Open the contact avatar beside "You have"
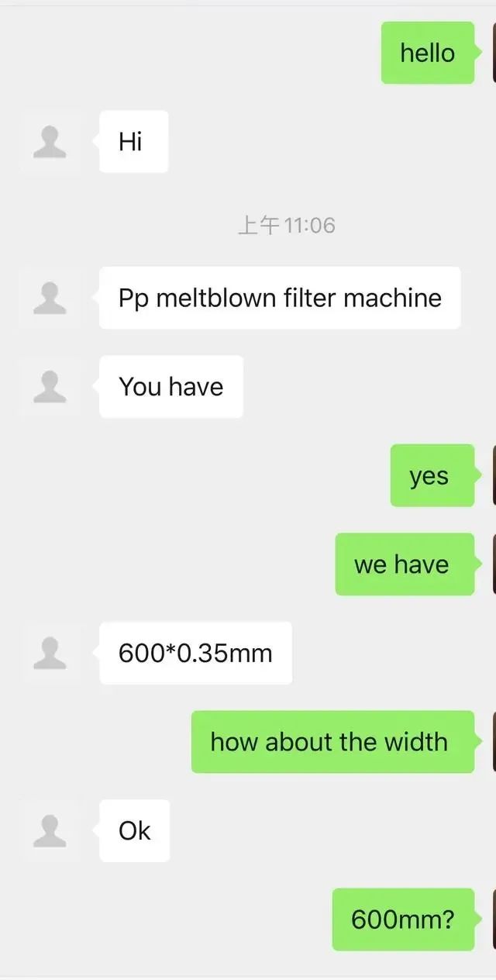Screen dimensions: 496x980 tap(50, 386)
